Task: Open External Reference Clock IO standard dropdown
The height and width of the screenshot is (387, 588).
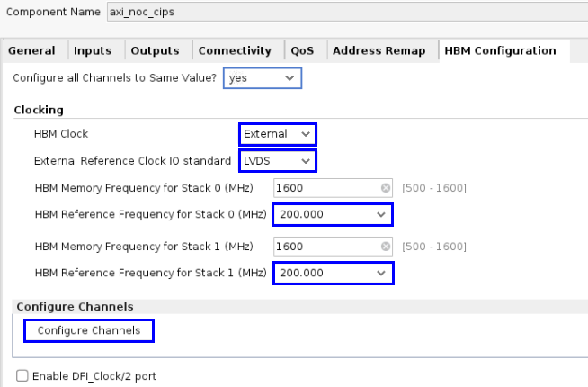Action: point(278,161)
